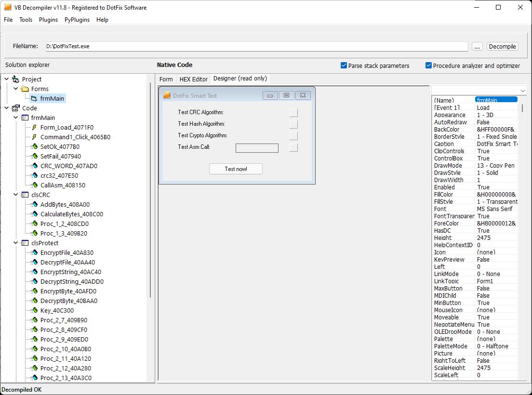532x395 pixels.
Task: Open the Help menu
Action: (x=102, y=20)
